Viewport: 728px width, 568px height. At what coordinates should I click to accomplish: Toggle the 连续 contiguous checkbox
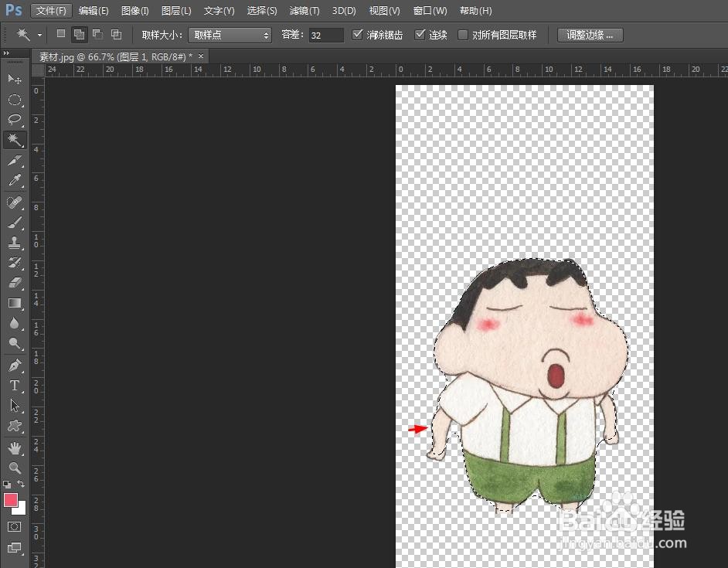pos(420,34)
